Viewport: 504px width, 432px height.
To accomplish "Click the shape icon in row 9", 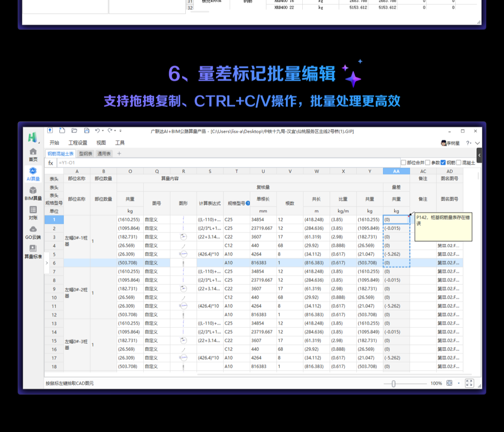I will pos(183,289).
